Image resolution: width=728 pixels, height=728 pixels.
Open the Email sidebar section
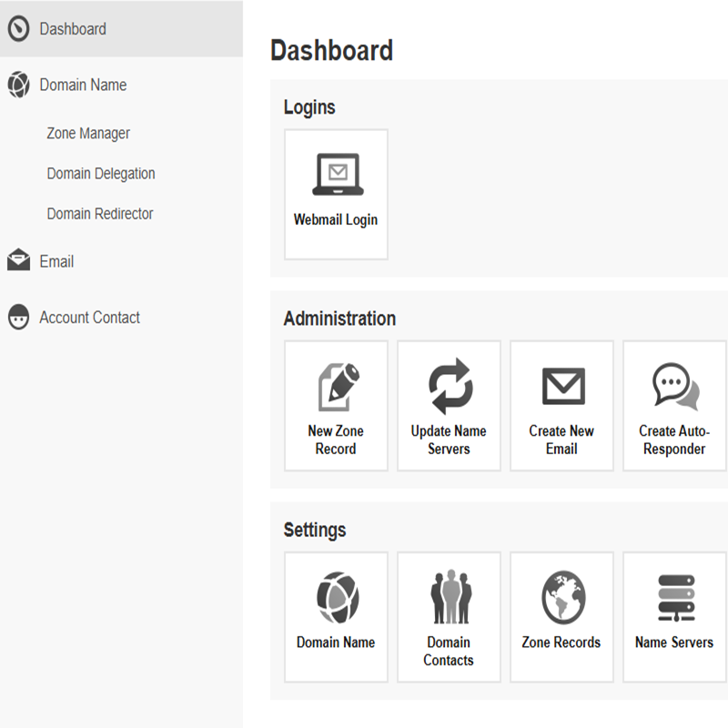(x=56, y=262)
